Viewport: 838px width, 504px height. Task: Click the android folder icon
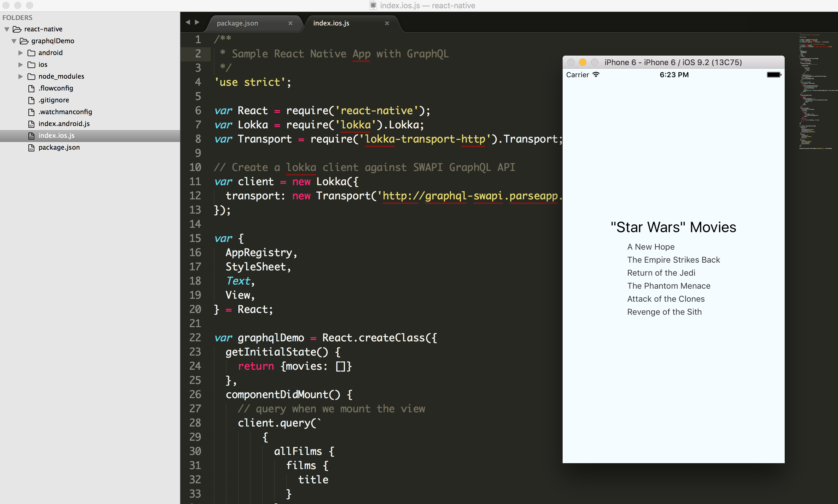point(31,53)
